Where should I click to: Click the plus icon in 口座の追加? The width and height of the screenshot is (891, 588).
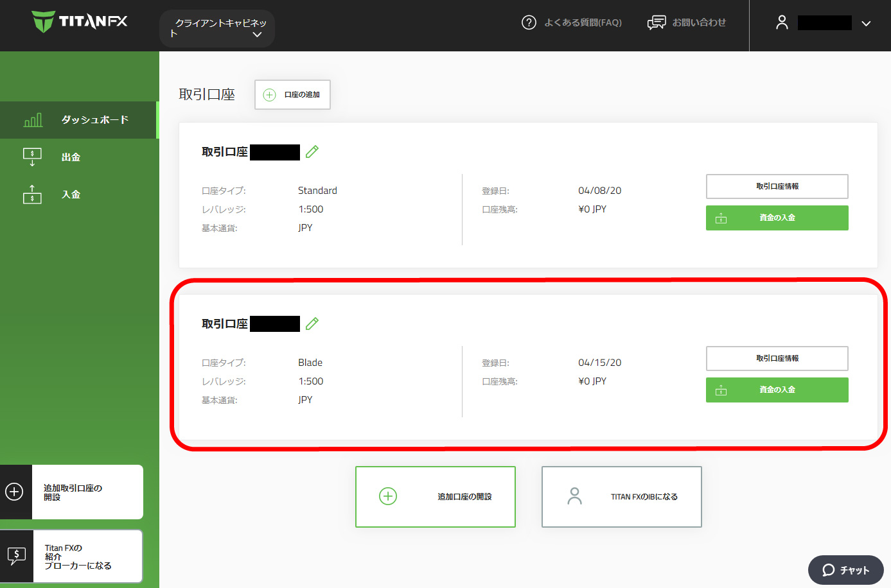pos(270,95)
